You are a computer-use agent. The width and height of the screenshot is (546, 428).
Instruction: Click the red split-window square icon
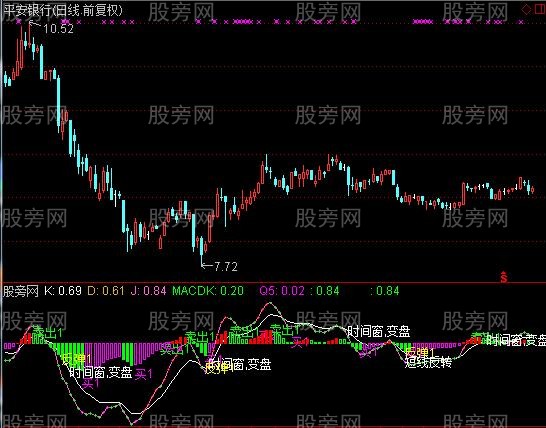pos(540,10)
